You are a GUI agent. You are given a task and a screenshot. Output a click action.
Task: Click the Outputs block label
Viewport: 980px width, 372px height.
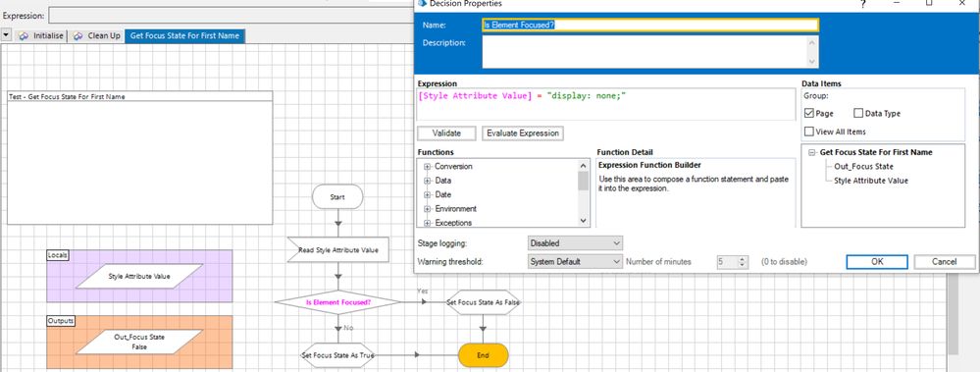click(x=61, y=321)
